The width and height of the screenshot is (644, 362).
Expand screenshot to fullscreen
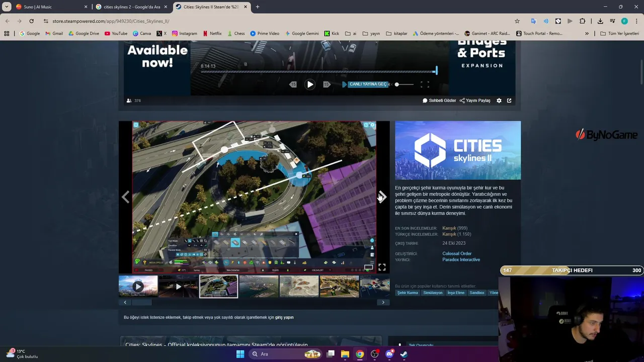[x=382, y=267]
